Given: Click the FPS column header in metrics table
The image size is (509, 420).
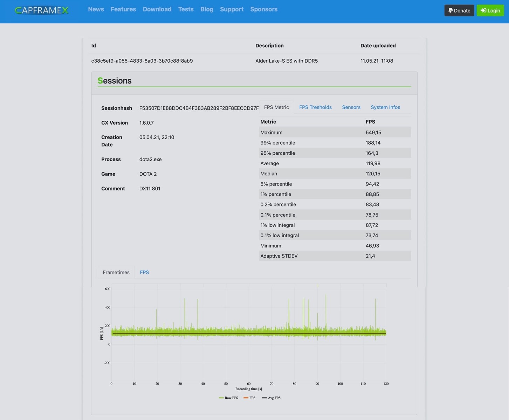Looking at the screenshot, I should (x=370, y=122).
